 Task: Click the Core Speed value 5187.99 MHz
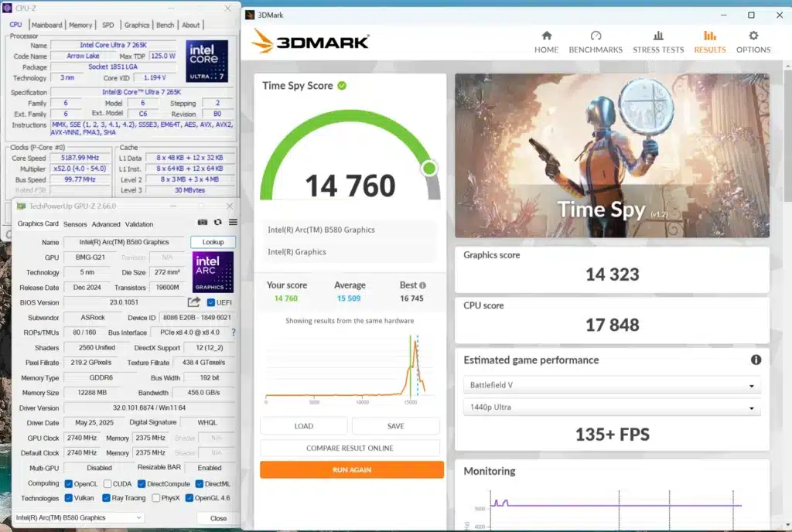point(80,158)
